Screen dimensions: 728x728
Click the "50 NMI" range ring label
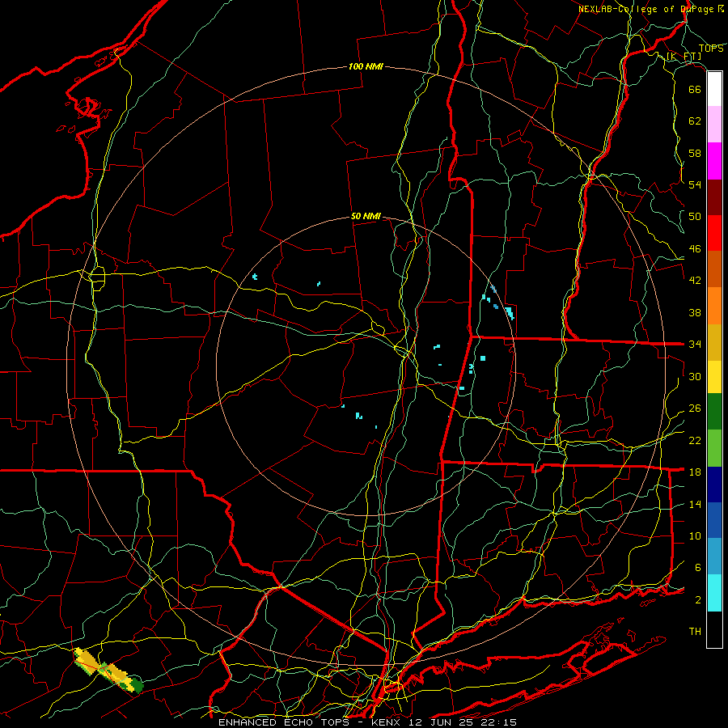pyautogui.click(x=366, y=216)
